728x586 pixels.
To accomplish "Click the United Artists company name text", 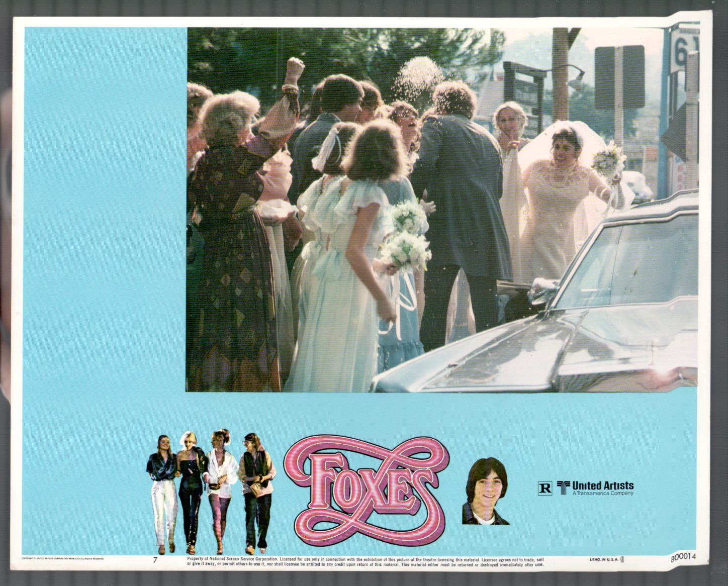I will click(603, 485).
